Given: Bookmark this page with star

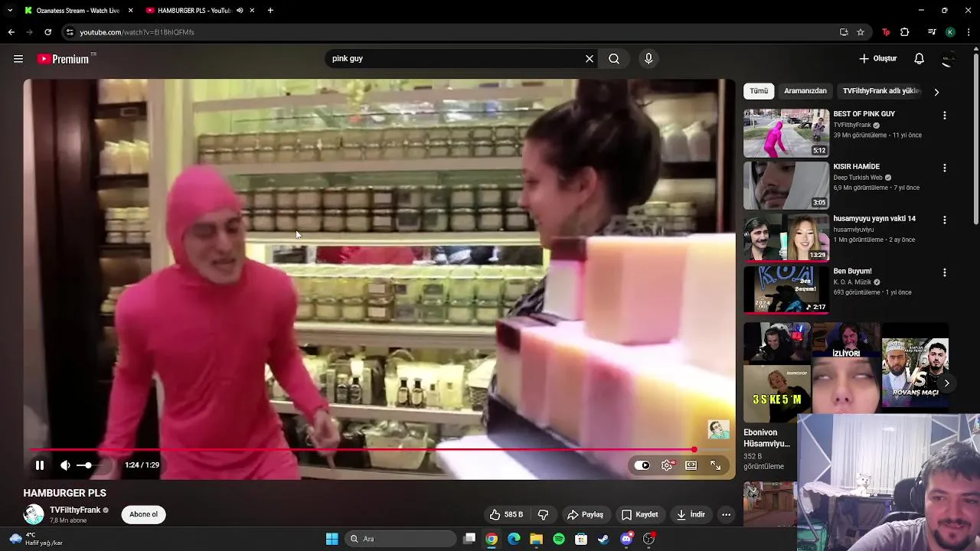Looking at the screenshot, I should (x=861, y=32).
